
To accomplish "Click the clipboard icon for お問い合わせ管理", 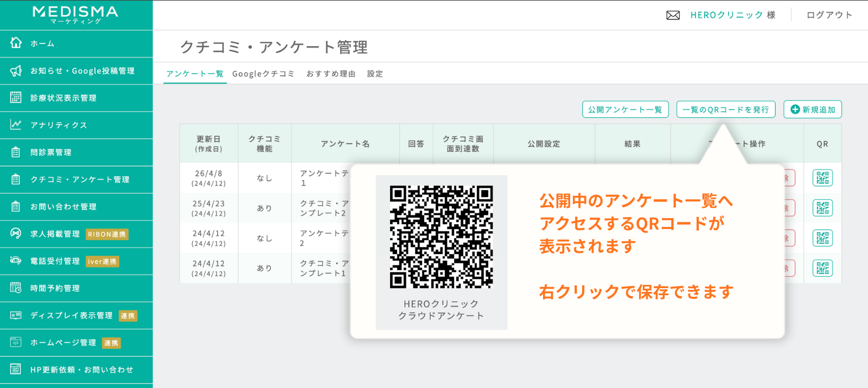I will pyautogui.click(x=16, y=206).
